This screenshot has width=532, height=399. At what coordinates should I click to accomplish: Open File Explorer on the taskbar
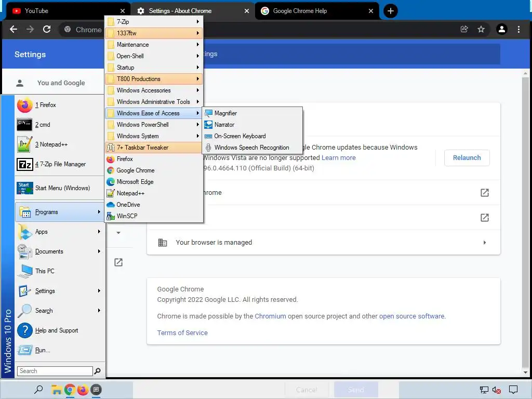[x=56, y=390]
